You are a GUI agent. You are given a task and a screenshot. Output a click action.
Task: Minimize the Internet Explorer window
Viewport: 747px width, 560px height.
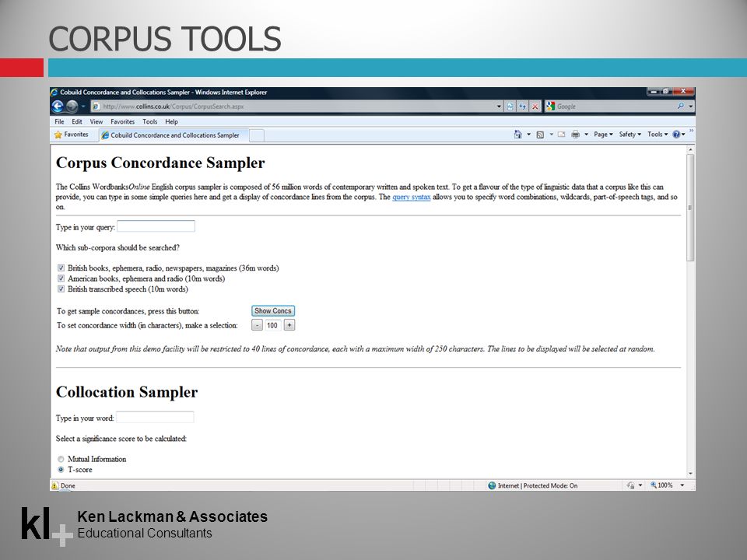click(653, 91)
